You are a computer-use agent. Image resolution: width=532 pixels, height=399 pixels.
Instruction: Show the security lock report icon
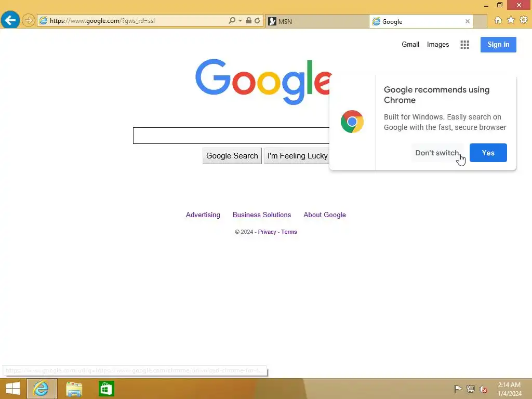pos(249,20)
